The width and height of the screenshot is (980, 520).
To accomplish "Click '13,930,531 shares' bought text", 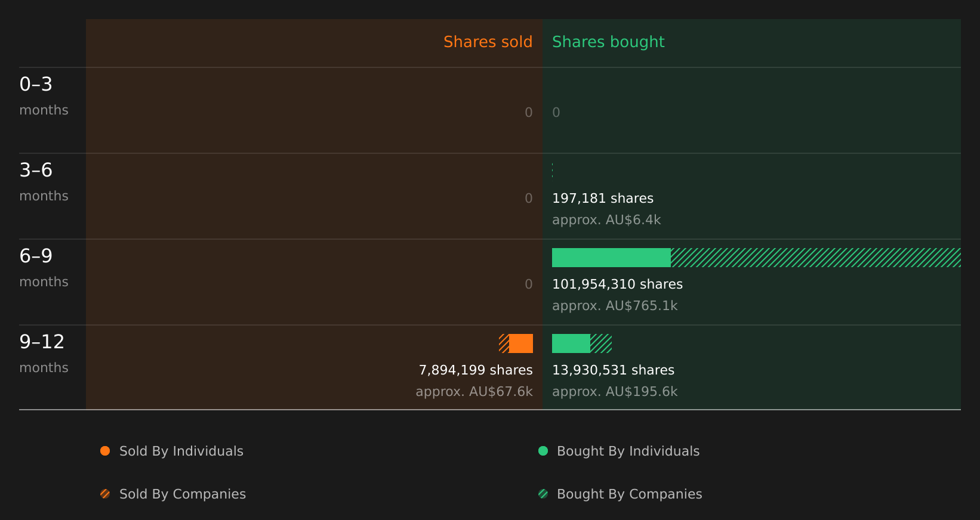I will 613,370.
